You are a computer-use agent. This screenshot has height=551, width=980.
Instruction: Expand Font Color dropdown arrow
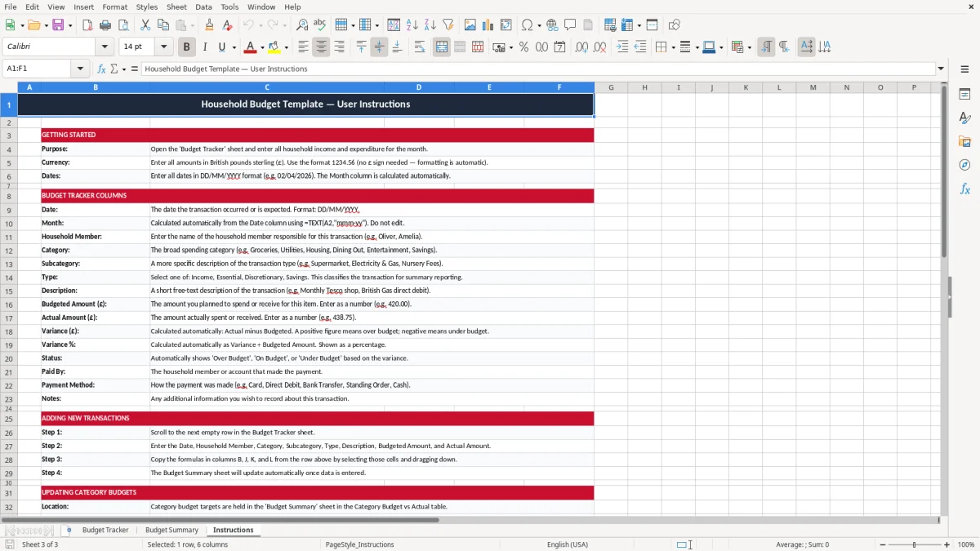[x=262, y=47]
